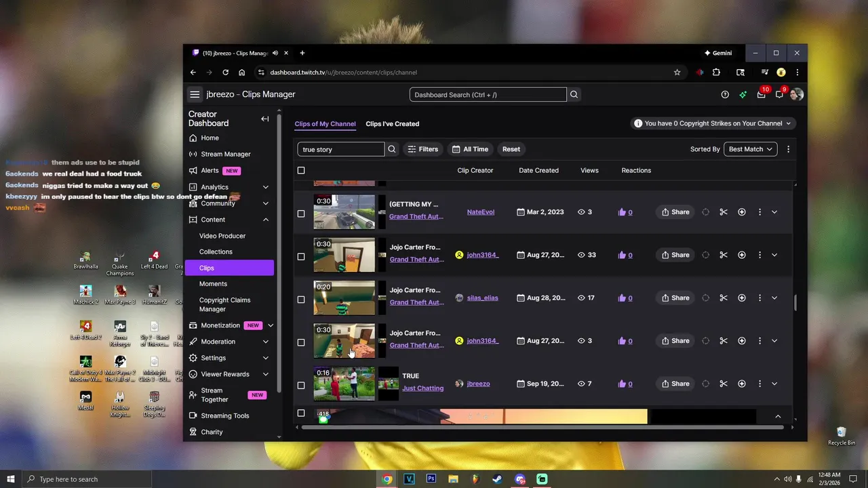Viewport: 868px width, 488px height.
Task: Click the dashboard search magnifier button
Action: point(574,94)
